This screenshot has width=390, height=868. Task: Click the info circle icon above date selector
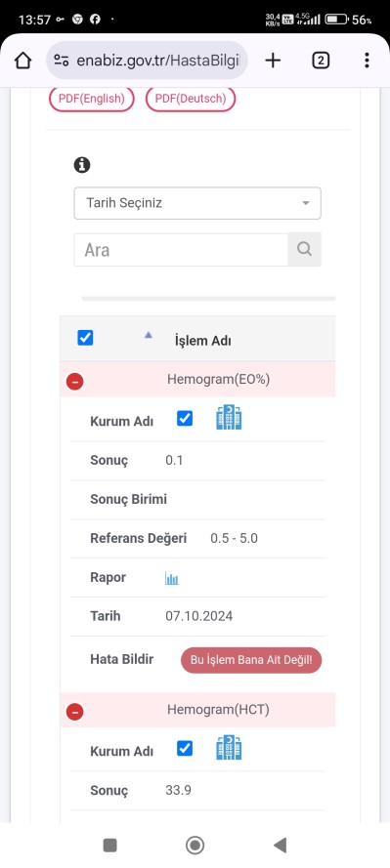[82, 165]
